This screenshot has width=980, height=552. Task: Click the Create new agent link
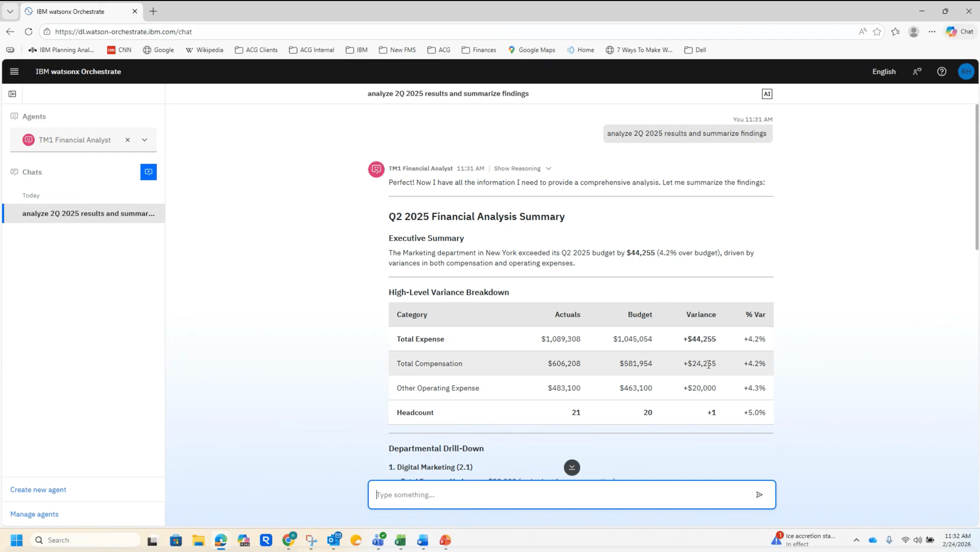38,489
